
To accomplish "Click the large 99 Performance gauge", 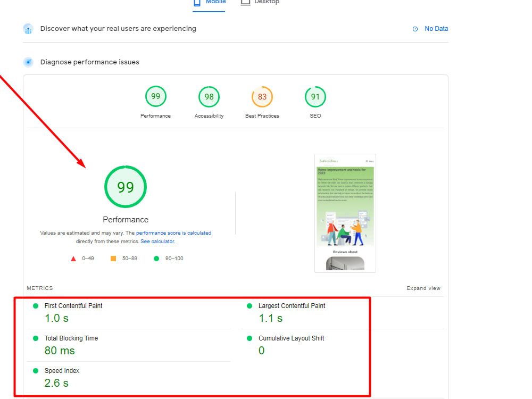I will pos(126,187).
